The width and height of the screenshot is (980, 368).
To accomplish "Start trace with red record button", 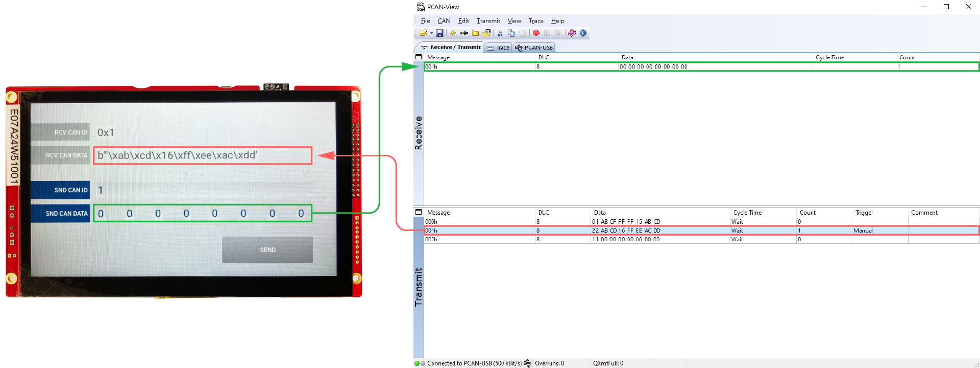I will tap(536, 33).
